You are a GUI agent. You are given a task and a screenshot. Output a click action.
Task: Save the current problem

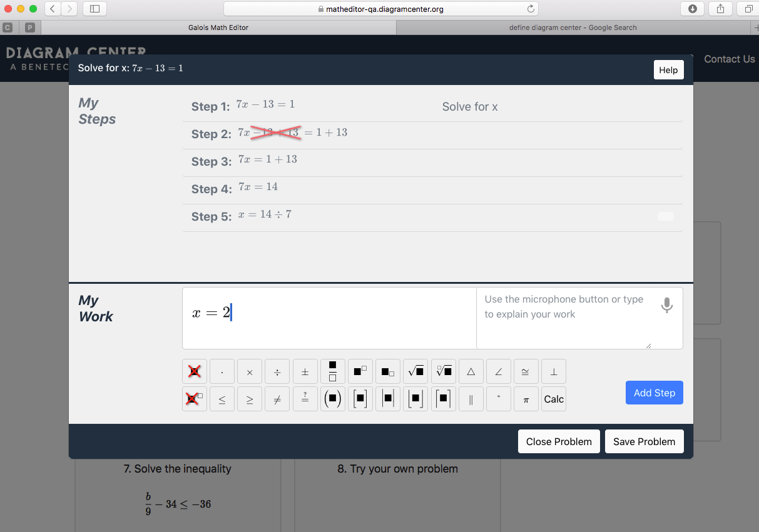coord(644,441)
